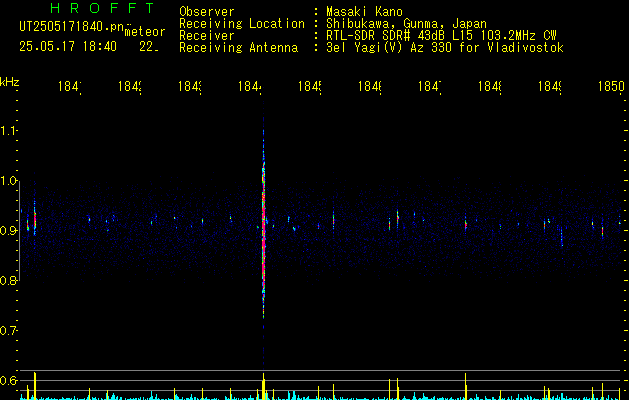Click the 0.7 kHz axis value

[x=9, y=331]
